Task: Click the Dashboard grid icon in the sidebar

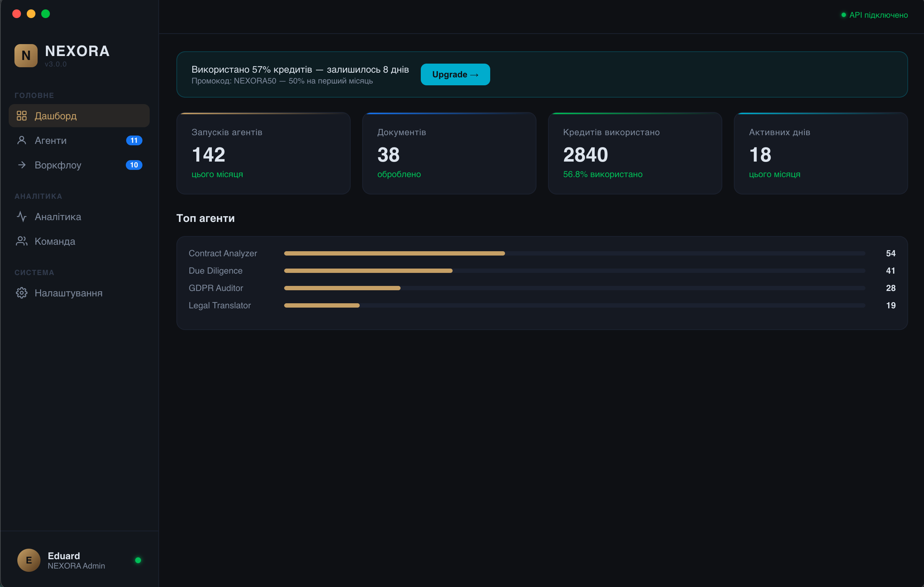Action: pos(21,116)
